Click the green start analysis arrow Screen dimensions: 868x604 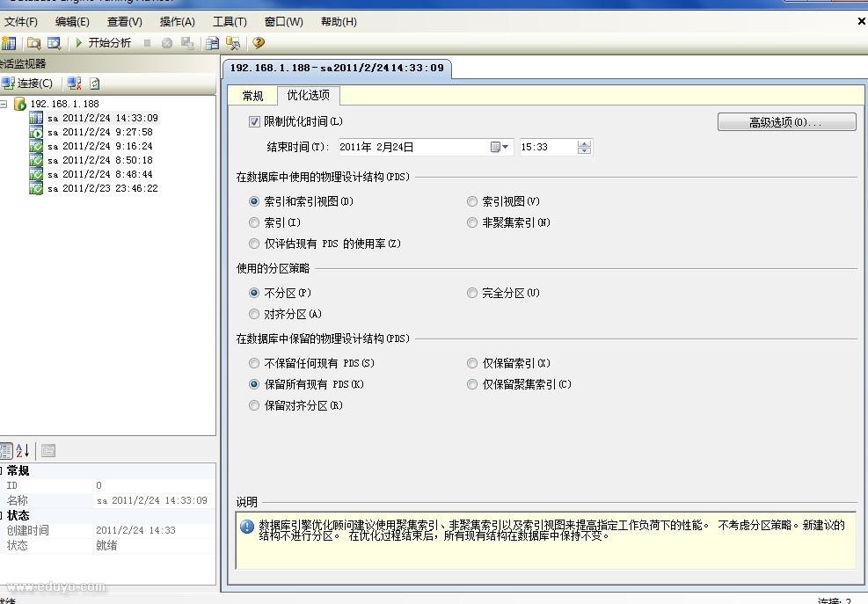coord(79,43)
